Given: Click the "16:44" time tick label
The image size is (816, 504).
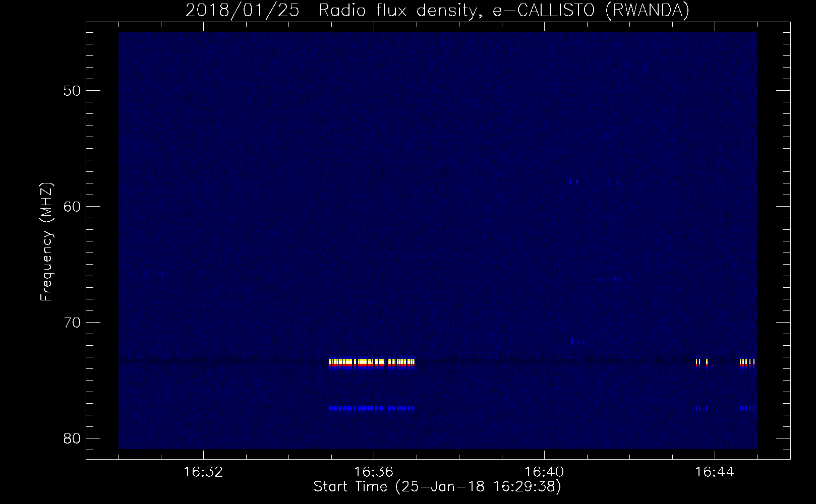Looking at the screenshot, I should click(x=715, y=472).
